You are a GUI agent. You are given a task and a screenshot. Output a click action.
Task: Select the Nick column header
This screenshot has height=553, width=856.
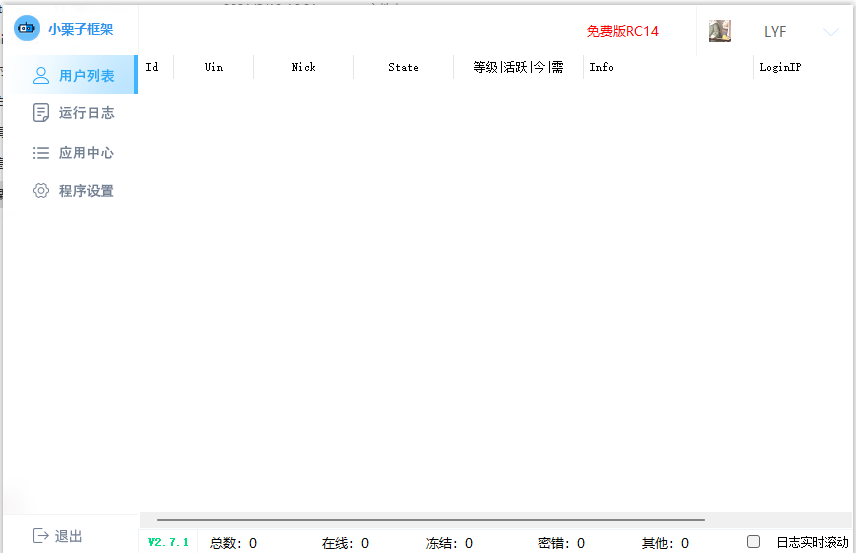pos(303,67)
